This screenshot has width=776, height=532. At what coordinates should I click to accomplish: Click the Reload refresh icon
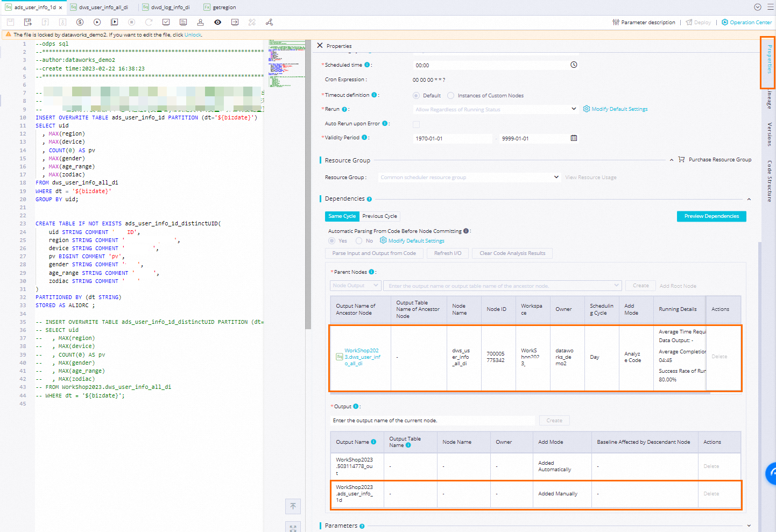[149, 22]
